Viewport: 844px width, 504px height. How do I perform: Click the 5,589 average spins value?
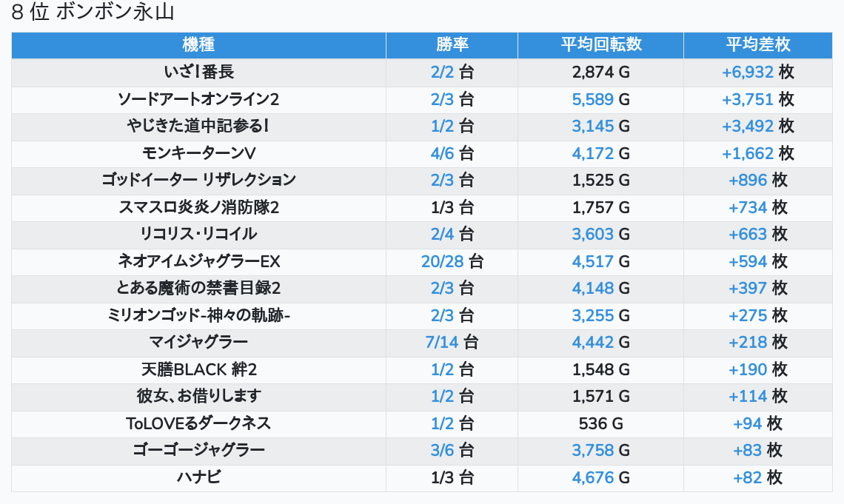[592, 99]
